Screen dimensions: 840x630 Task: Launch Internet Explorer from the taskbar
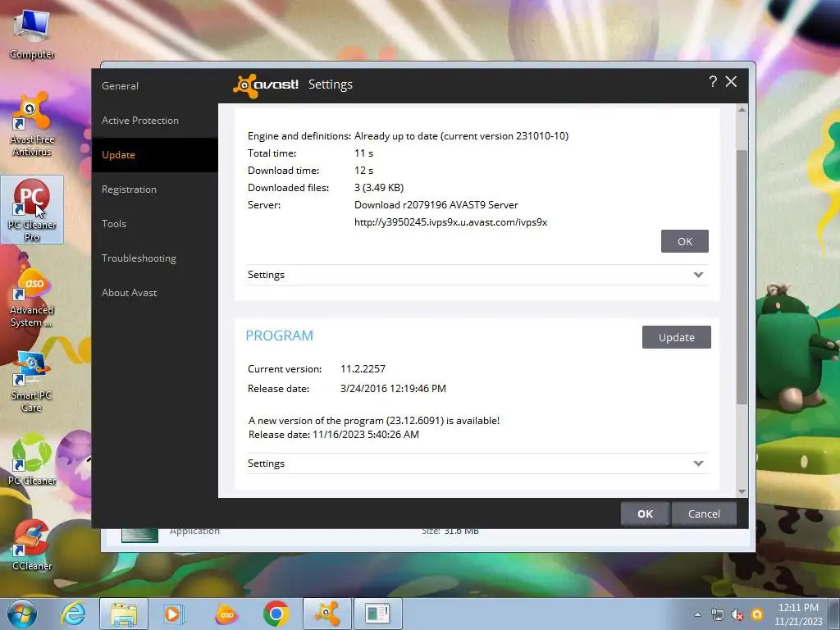tap(73, 614)
